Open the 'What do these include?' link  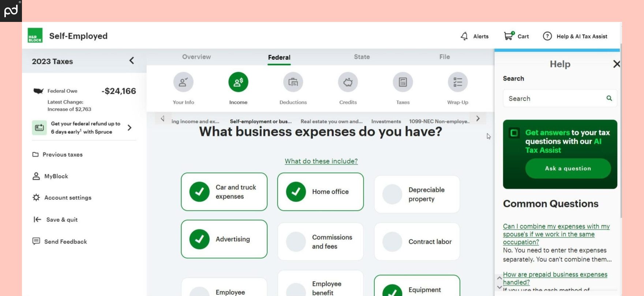coord(321,161)
